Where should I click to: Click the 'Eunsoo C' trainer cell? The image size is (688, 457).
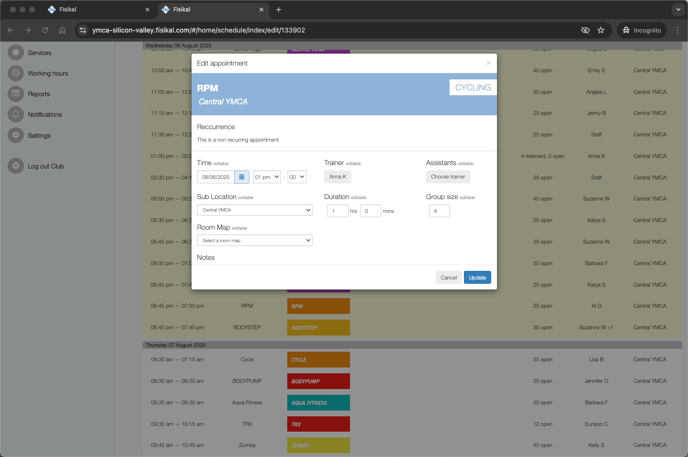[596, 424]
